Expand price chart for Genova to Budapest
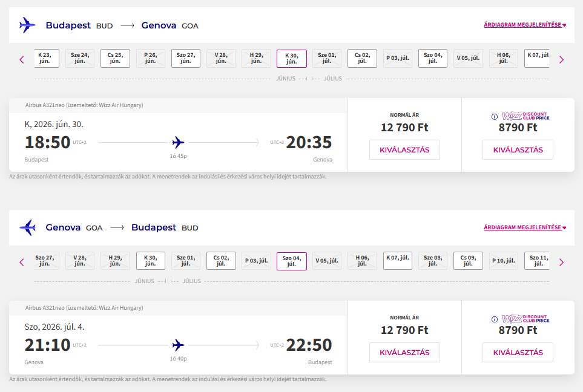583x392 pixels. (x=524, y=228)
